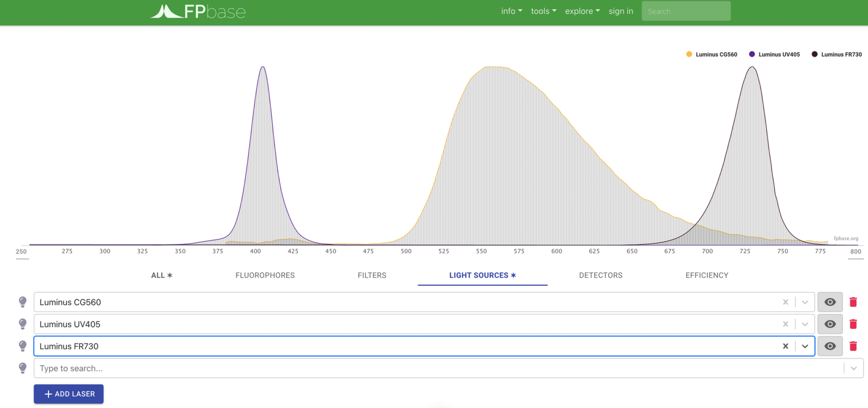
Task: Switch to the ALL tab
Action: click(162, 275)
